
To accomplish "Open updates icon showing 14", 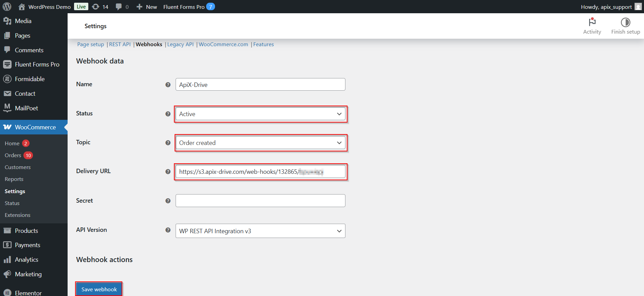I will click(x=96, y=7).
